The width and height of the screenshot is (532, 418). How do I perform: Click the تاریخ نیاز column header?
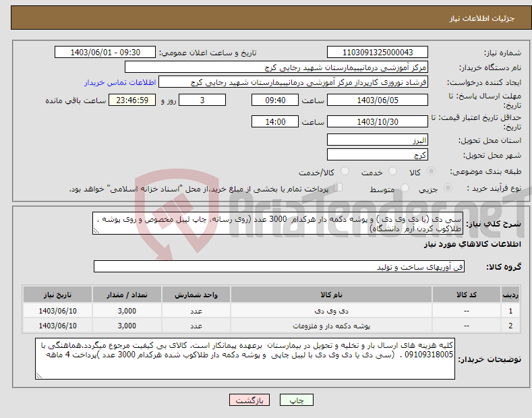(58, 295)
